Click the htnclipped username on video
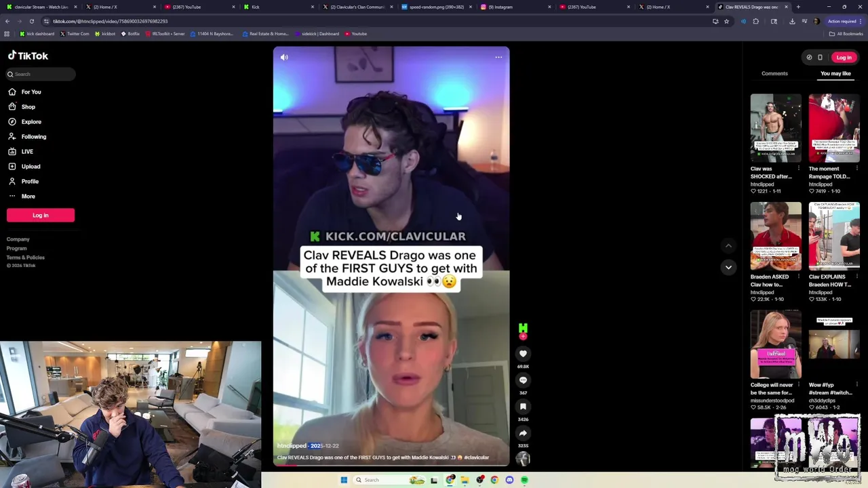868x488 pixels. click(292, 446)
